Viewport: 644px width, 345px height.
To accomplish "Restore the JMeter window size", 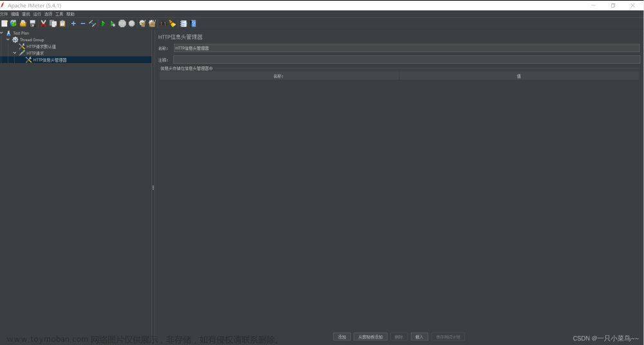I will click(x=613, y=5).
